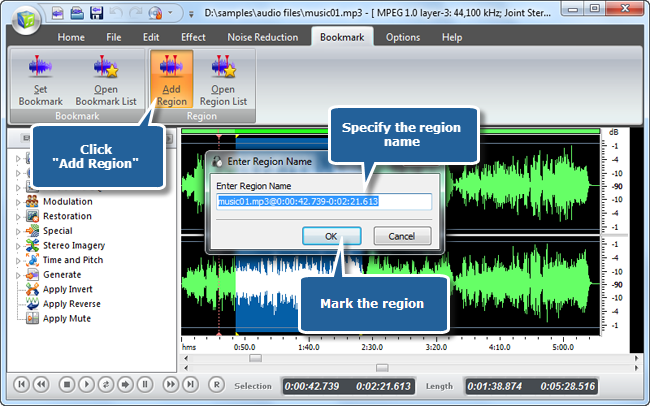Switch to the File tab

114,37
